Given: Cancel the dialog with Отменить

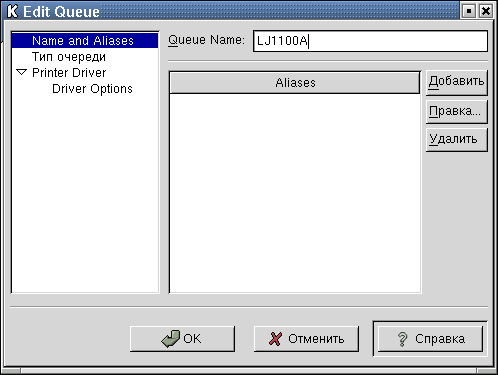Looking at the screenshot, I should coord(306,339).
